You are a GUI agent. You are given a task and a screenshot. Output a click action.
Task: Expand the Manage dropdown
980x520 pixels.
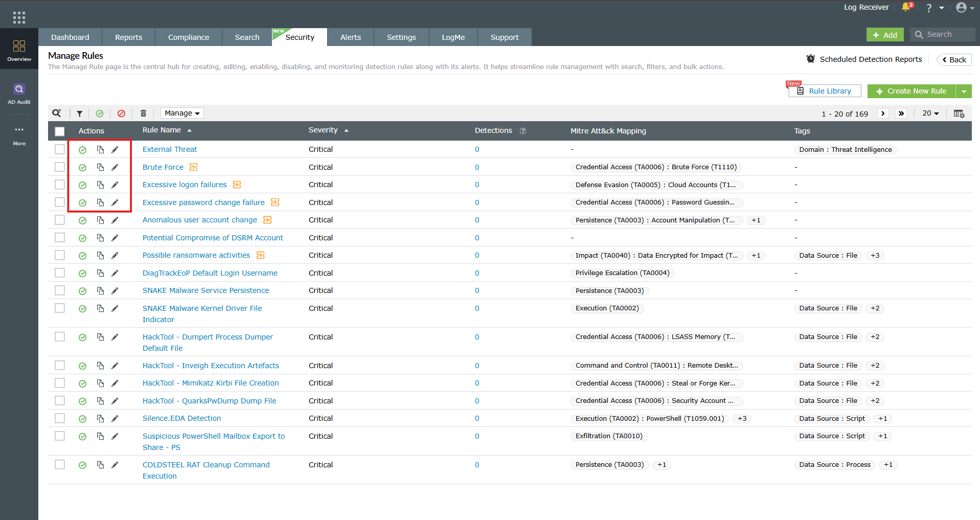[182, 113]
